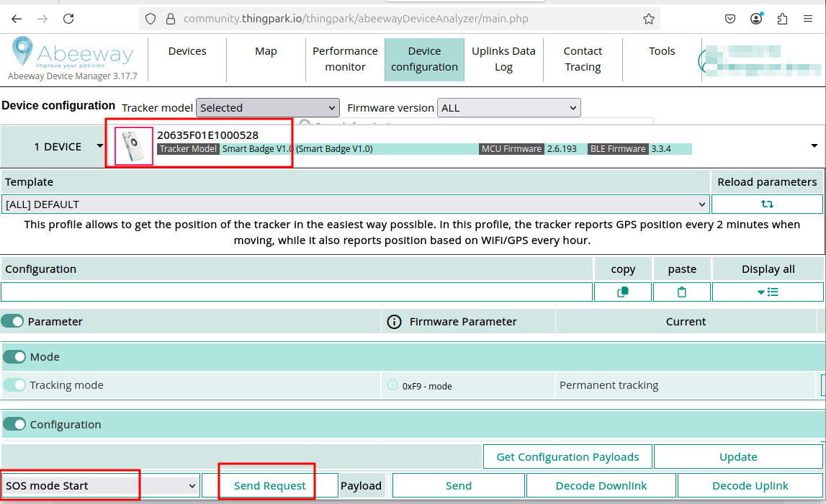Open the Tracker model dropdown
Image resolution: width=826 pixels, height=504 pixels.
point(268,108)
